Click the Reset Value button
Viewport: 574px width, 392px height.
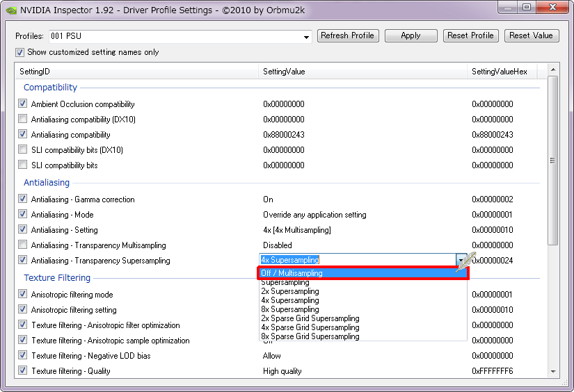(531, 36)
